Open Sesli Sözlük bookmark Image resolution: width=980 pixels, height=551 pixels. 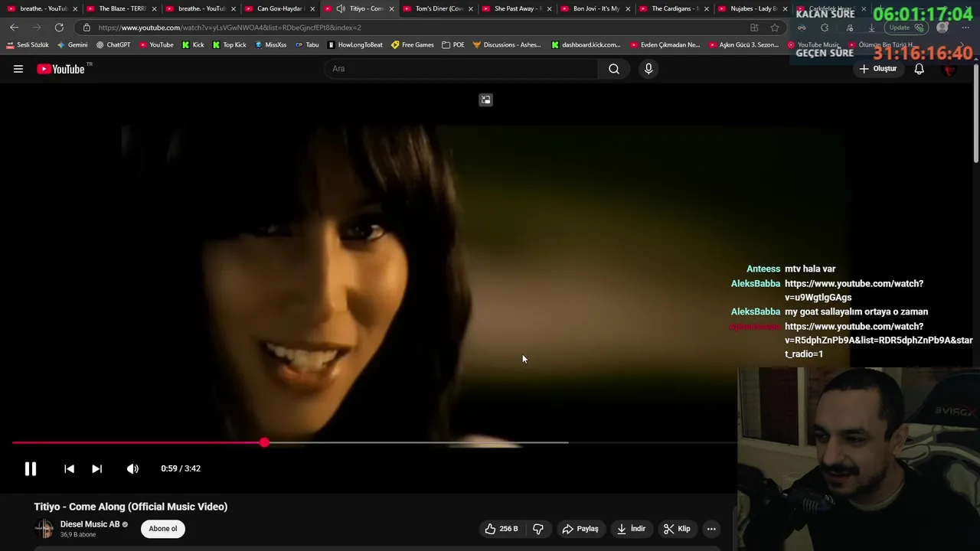pos(28,45)
